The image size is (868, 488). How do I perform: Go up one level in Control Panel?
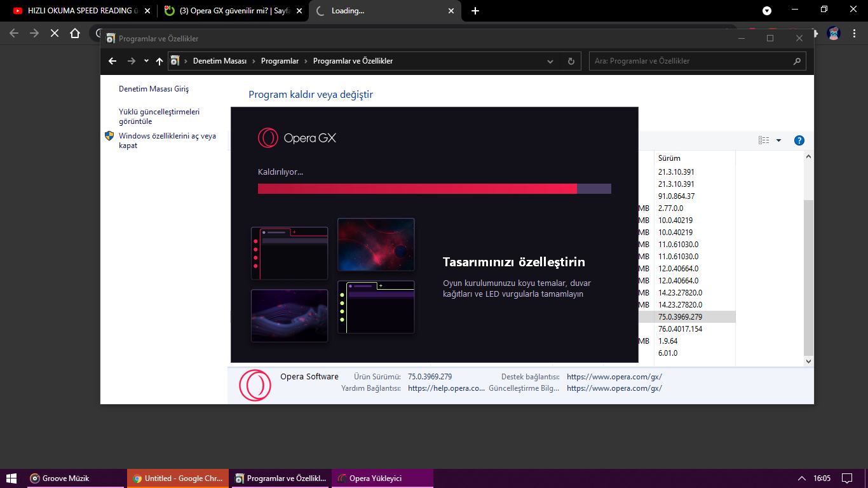[x=159, y=61]
